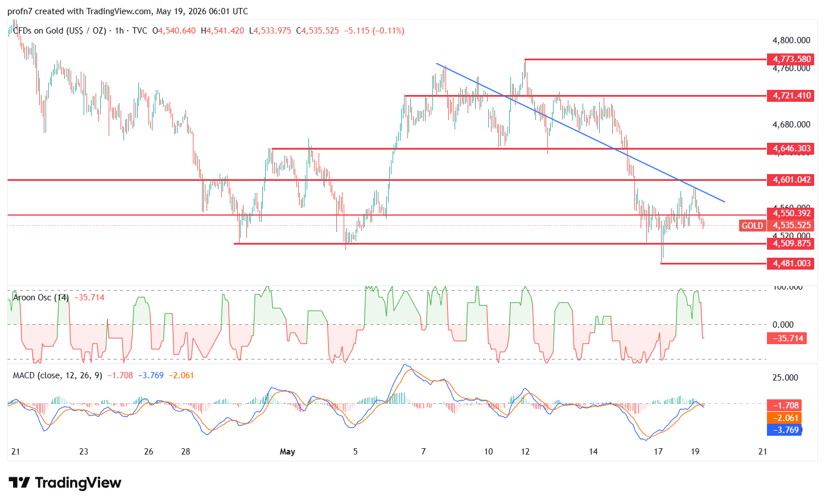The image size is (825, 504).
Task: Select the blue descending trendline
Action: pyautogui.click(x=580, y=133)
